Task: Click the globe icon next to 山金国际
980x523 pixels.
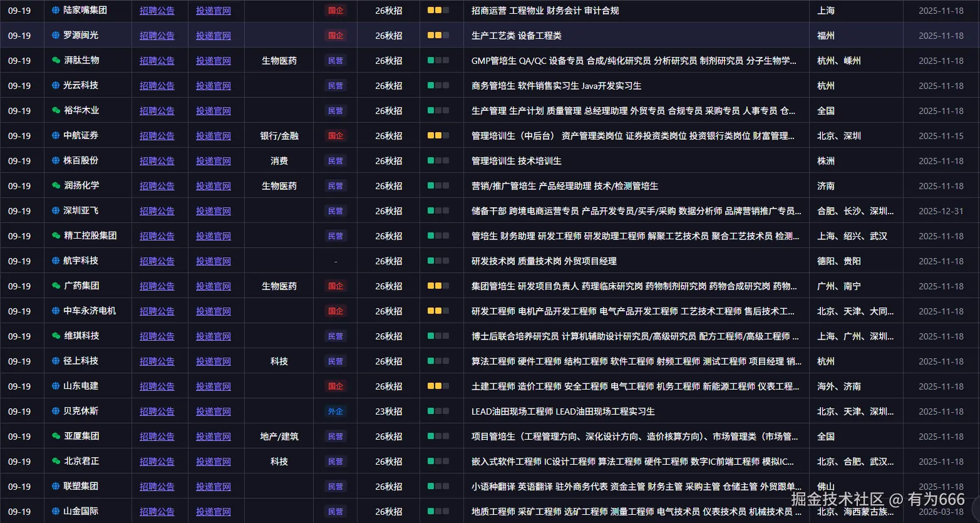Action: click(x=56, y=512)
